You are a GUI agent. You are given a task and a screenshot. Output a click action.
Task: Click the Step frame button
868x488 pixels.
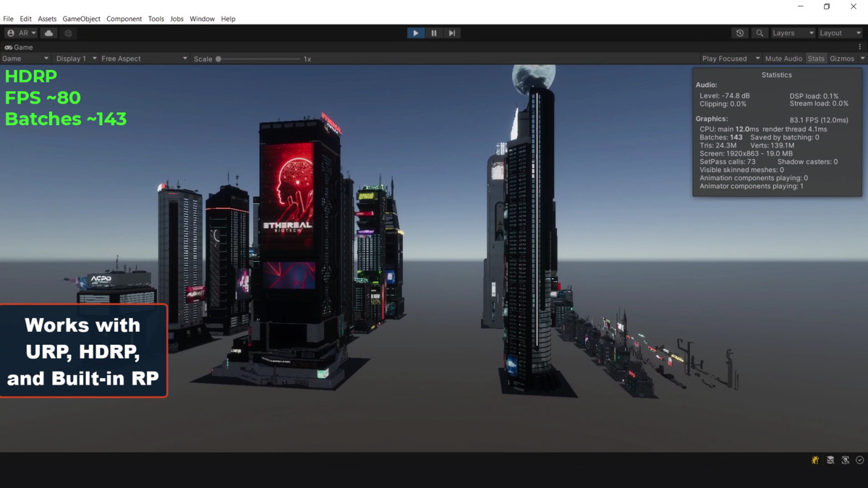[451, 33]
